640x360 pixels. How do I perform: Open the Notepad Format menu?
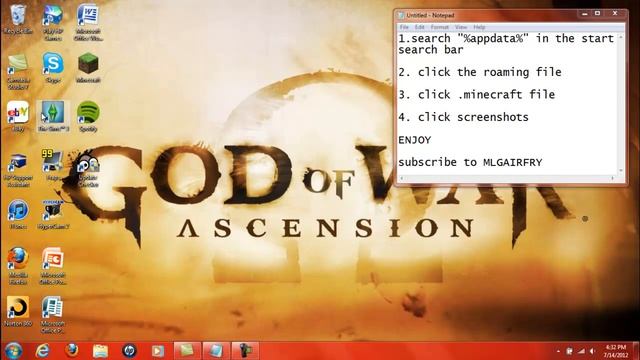coord(440,27)
